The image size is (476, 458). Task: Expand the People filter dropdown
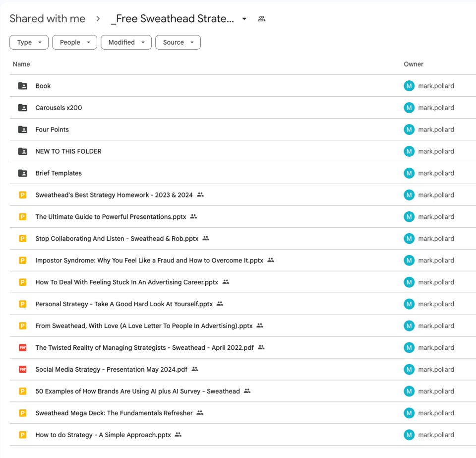[74, 43]
